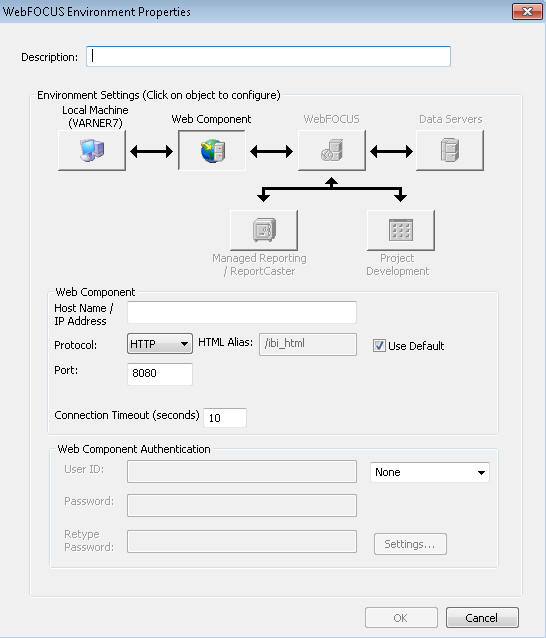Click the Connection Timeout seconds field
The image size is (546, 638).
tap(225, 418)
